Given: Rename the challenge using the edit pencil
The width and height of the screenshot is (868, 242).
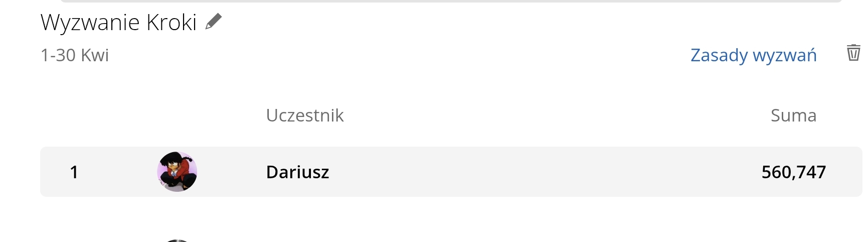Looking at the screenshot, I should 214,22.
